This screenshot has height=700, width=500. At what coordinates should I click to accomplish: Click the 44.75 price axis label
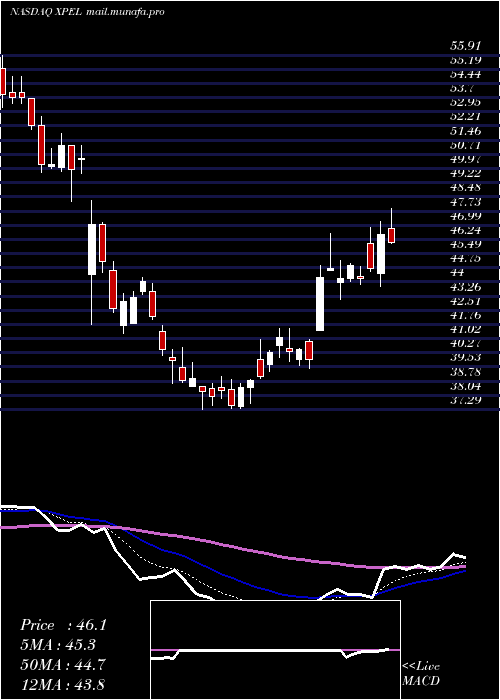(x=465, y=258)
